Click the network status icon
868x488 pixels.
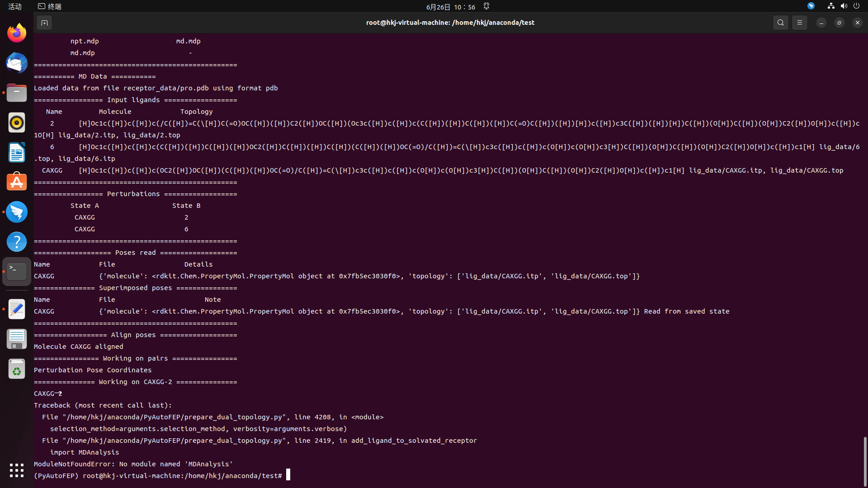coord(830,6)
